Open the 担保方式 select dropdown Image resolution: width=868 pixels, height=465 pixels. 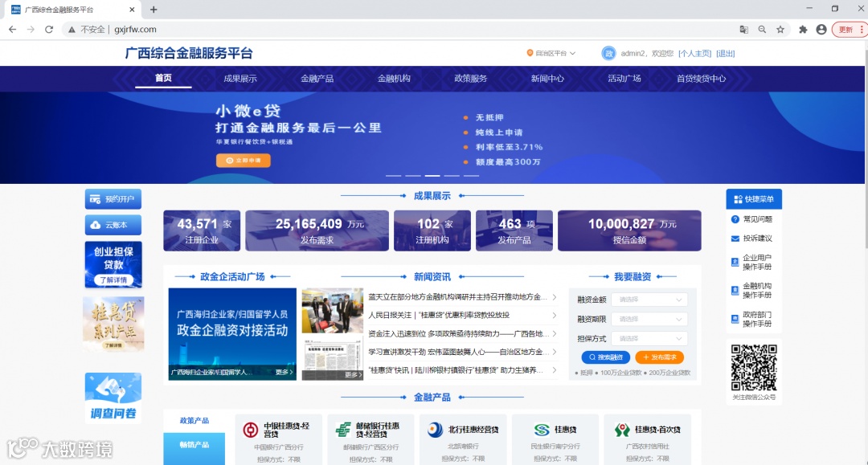coord(650,338)
